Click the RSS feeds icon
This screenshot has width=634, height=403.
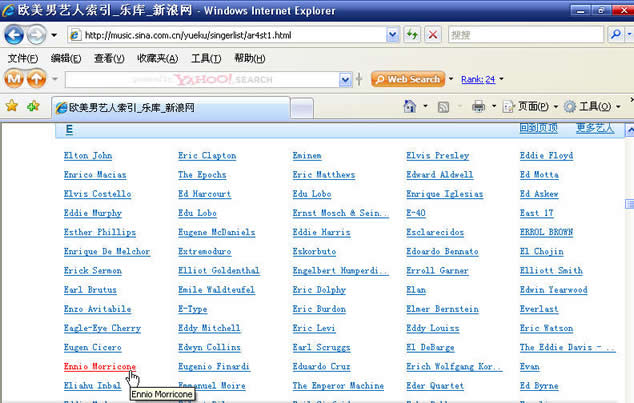tap(444, 107)
